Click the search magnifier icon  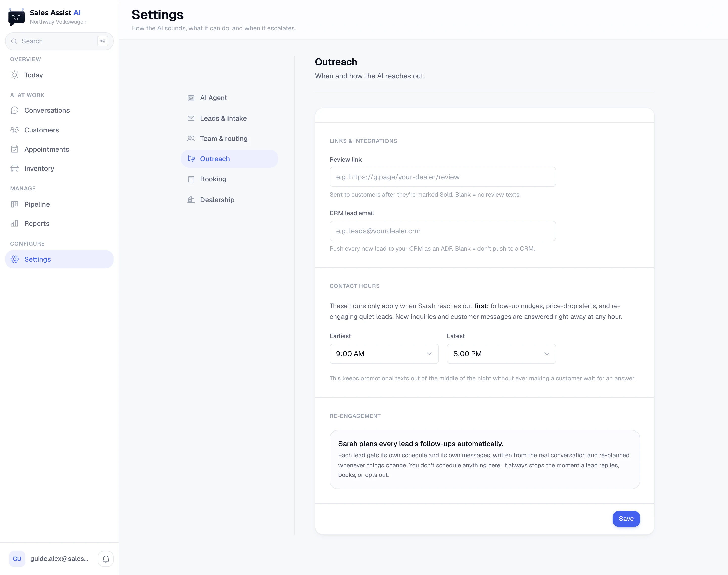point(14,41)
